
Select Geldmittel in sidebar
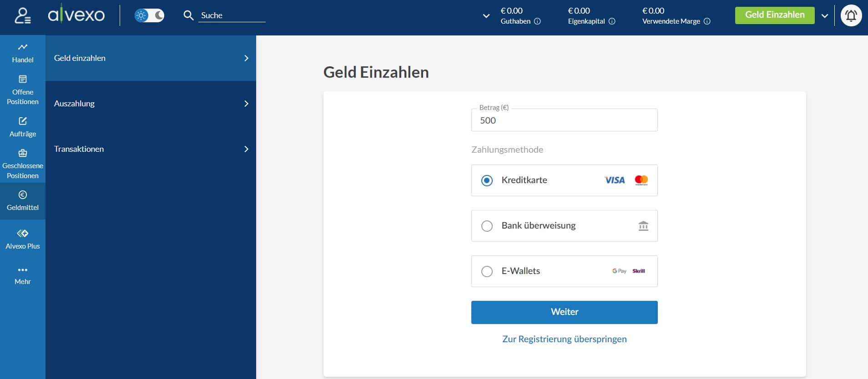tap(23, 201)
